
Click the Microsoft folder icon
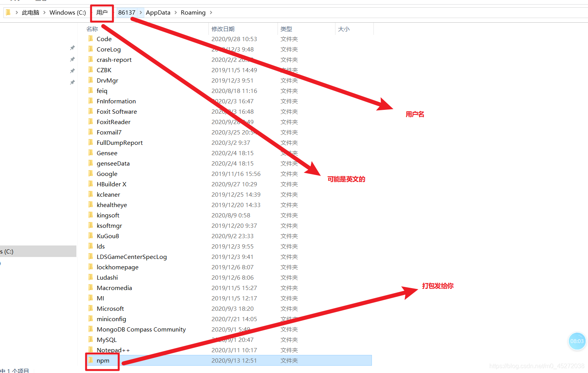91,308
